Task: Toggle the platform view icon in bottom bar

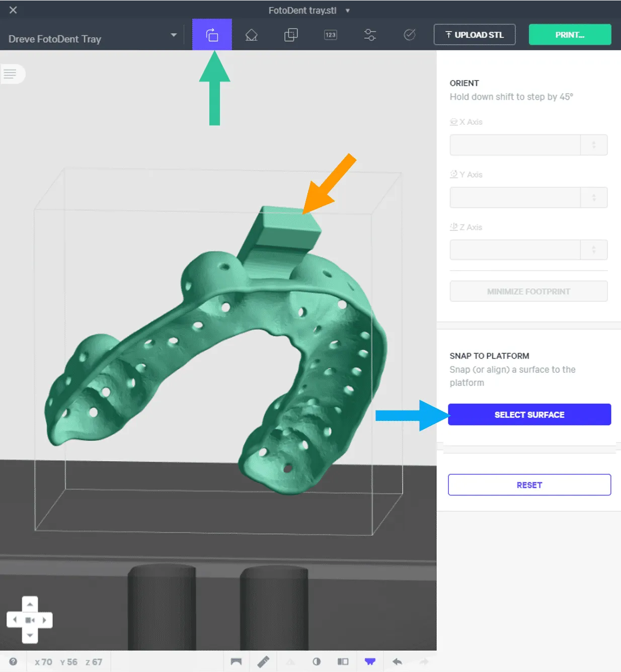Action: click(x=236, y=661)
